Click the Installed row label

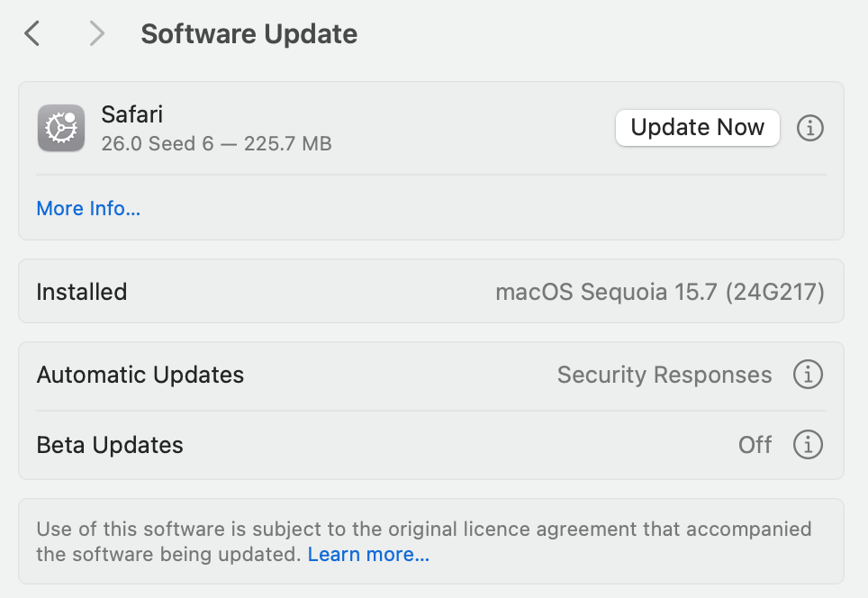click(82, 292)
